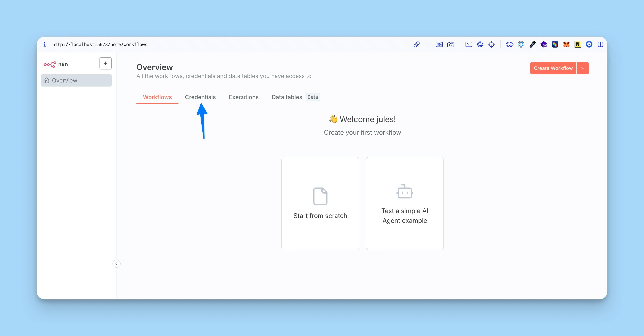Open the MetaMask fox extension
The image size is (644, 336).
point(566,44)
